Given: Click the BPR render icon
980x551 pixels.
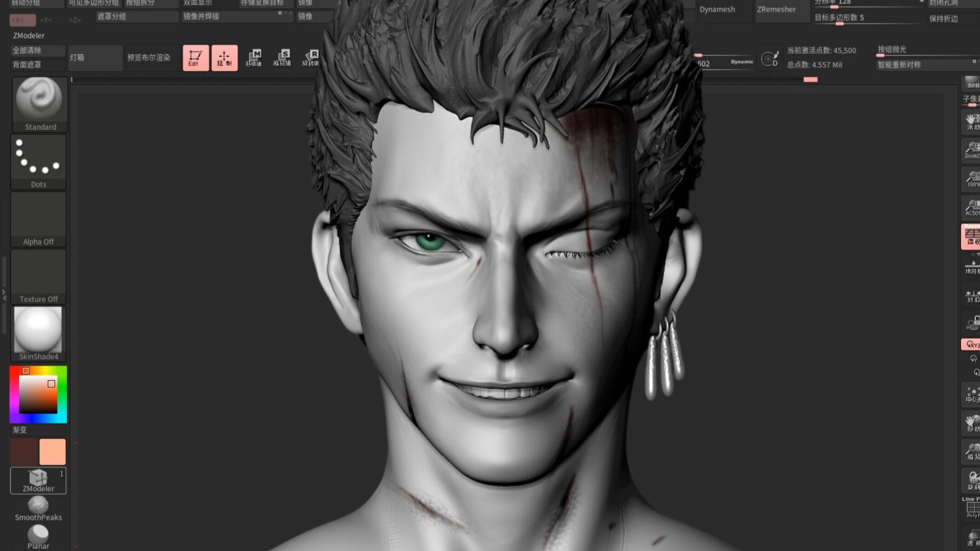Looking at the screenshot, I should click(972, 83).
